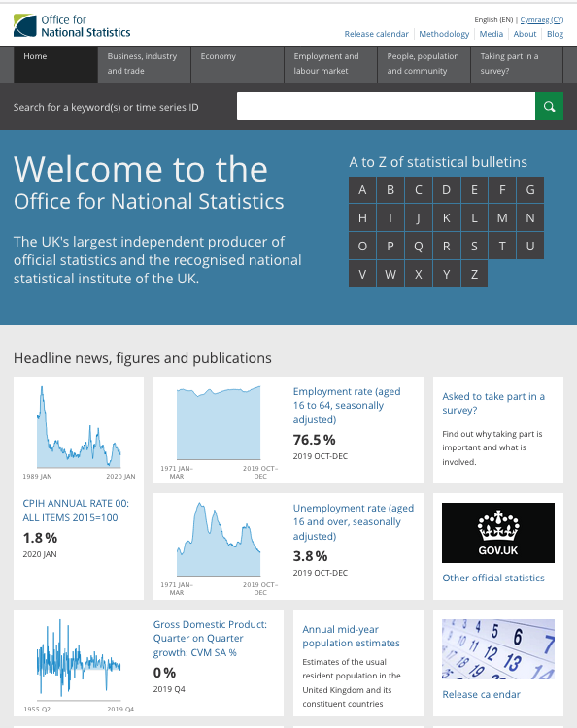Open the calendar thumbnail image
Screen dimensions: 577x728
[x=498, y=649]
